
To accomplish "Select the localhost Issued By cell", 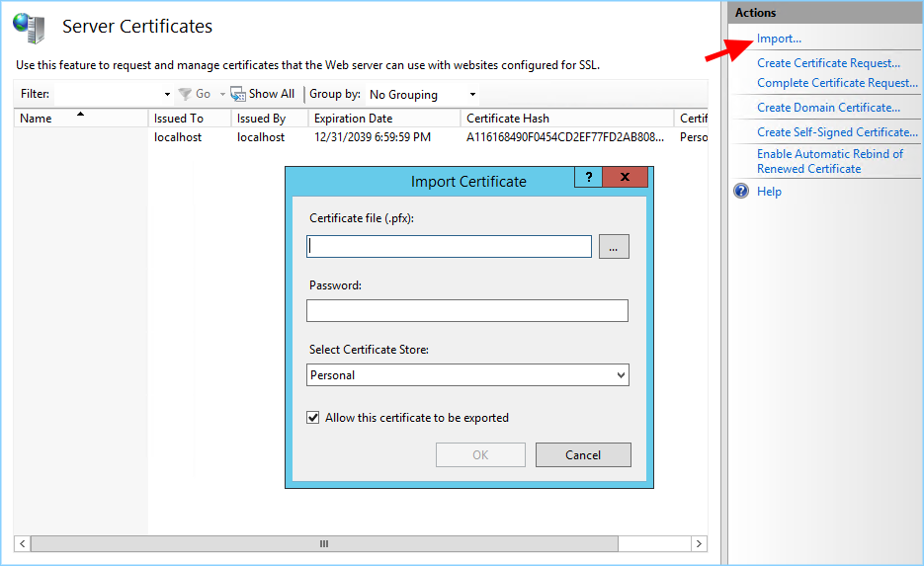I will coord(261,137).
